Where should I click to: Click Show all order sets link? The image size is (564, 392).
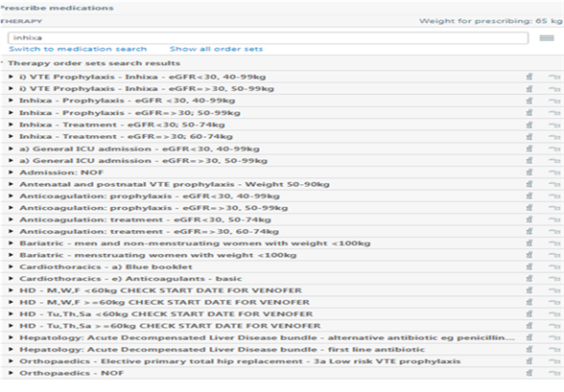point(216,49)
